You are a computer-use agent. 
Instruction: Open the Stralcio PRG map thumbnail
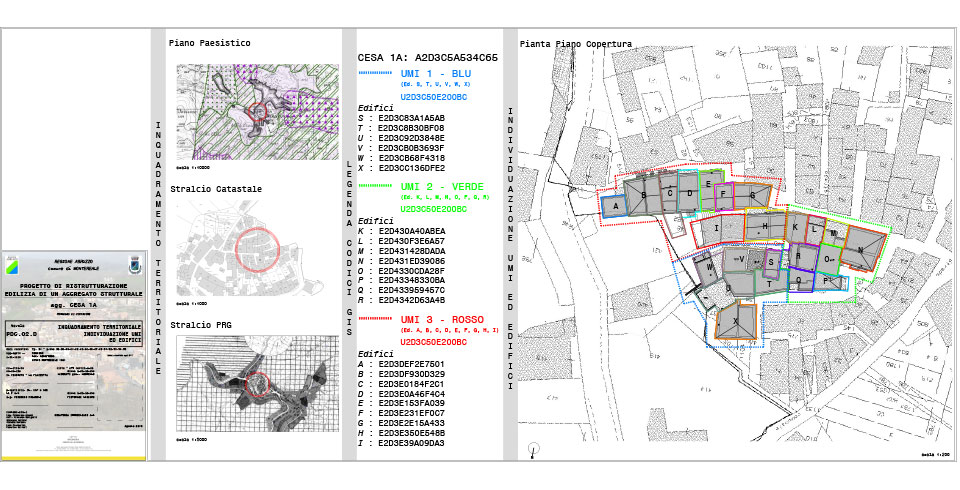(257, 383)
